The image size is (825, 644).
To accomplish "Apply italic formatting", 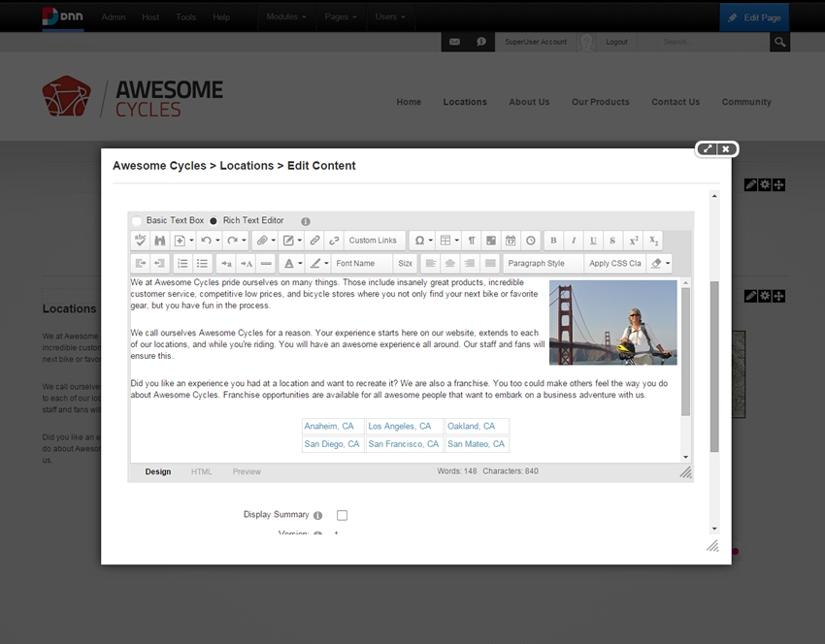I will [574, 241].
